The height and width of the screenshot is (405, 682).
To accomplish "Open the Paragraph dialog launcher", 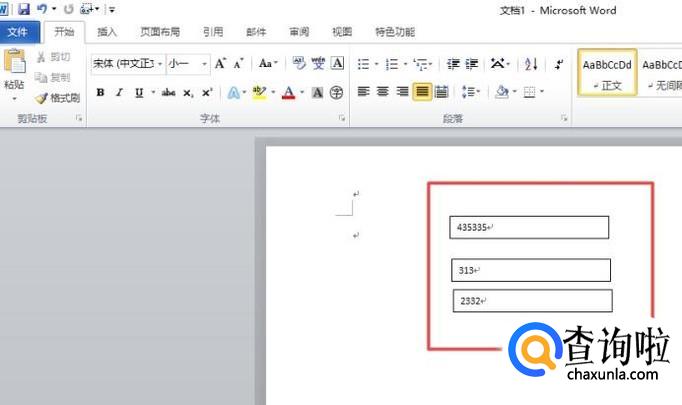I will point(564,118).
